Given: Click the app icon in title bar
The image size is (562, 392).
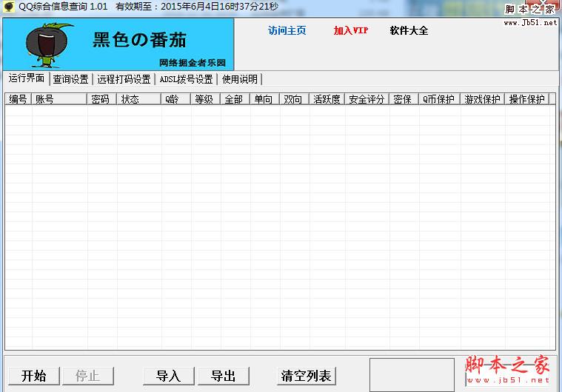Looking at the screenshot, I should coord(9,7).
